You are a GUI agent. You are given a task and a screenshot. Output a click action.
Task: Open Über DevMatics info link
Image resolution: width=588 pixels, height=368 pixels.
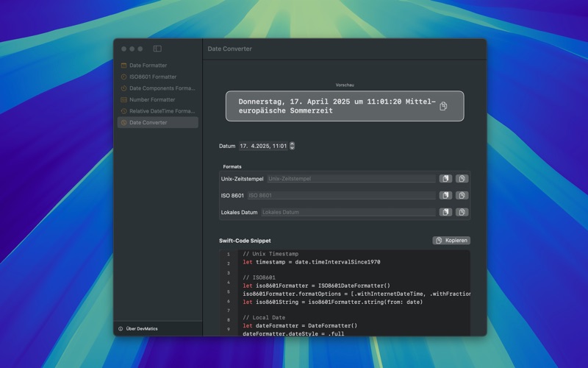tap(138, 328)
